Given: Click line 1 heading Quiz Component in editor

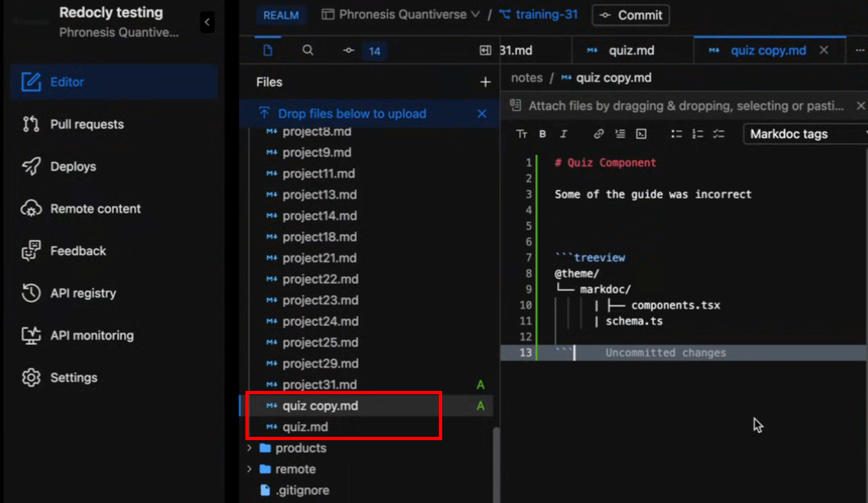Looking at the screenshot, I should [605, 162].
